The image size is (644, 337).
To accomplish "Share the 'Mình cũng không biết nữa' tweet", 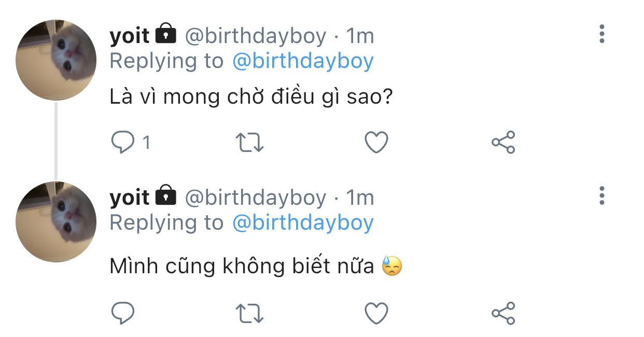I will 503,313.
